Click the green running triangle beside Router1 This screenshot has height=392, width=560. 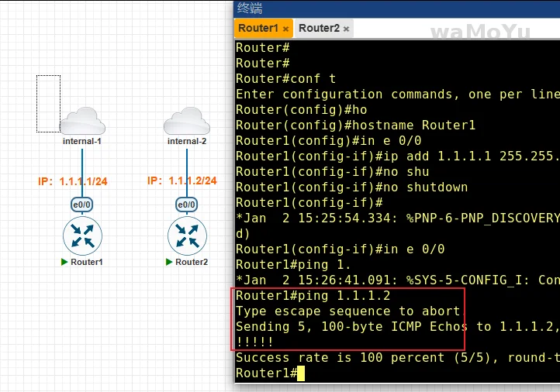64,262
